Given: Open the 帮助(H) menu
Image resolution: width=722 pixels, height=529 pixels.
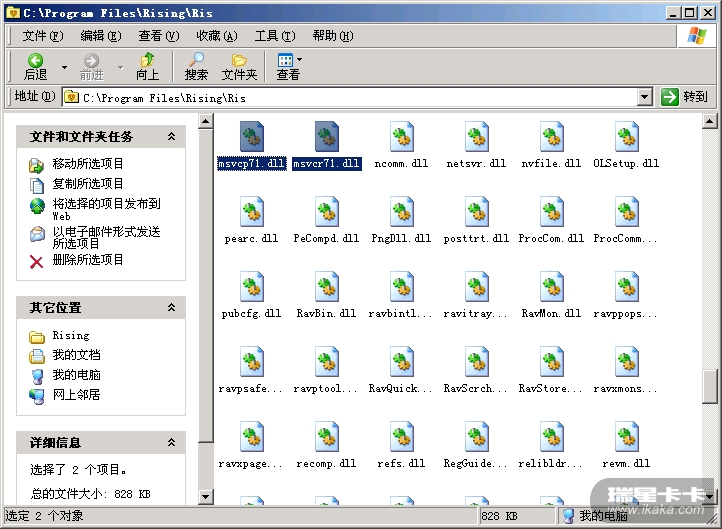Looking at the screenshot, I should tap(333, 36).
